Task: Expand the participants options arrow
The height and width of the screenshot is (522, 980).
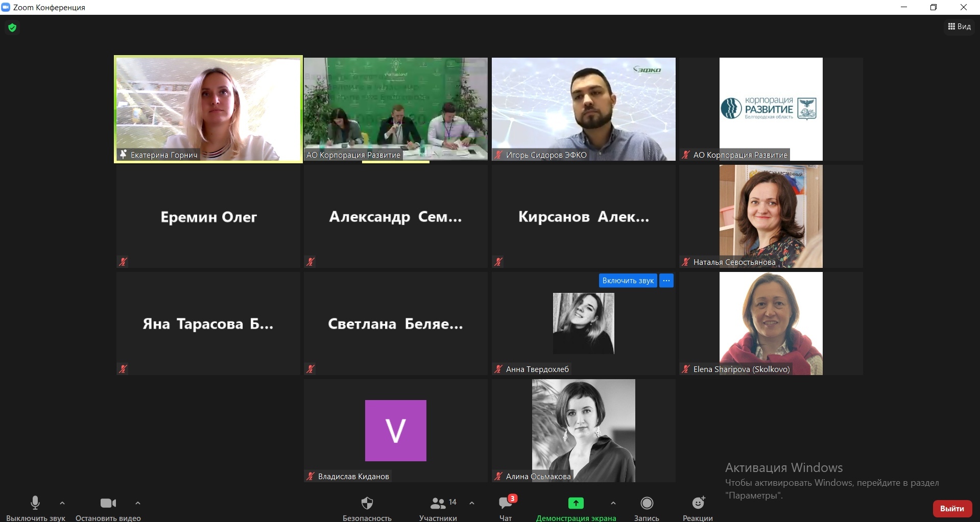Action: (x=472, y=503)
